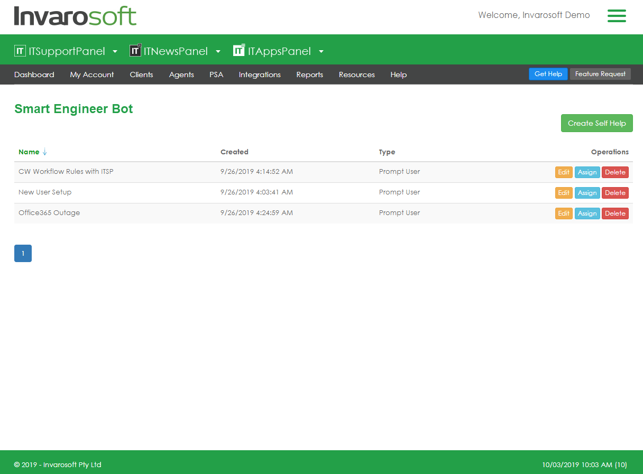Open the Integrations menu
Viewport: 643px width, 474px height.
tap(259, 75)
